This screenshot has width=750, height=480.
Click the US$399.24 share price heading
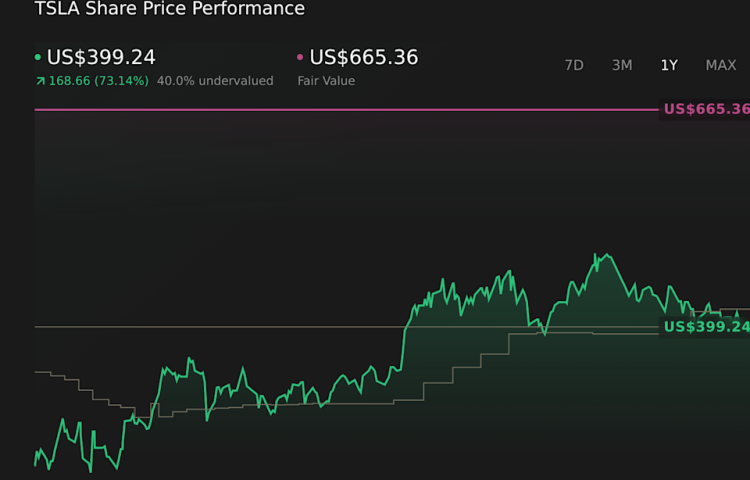[101, 58]
